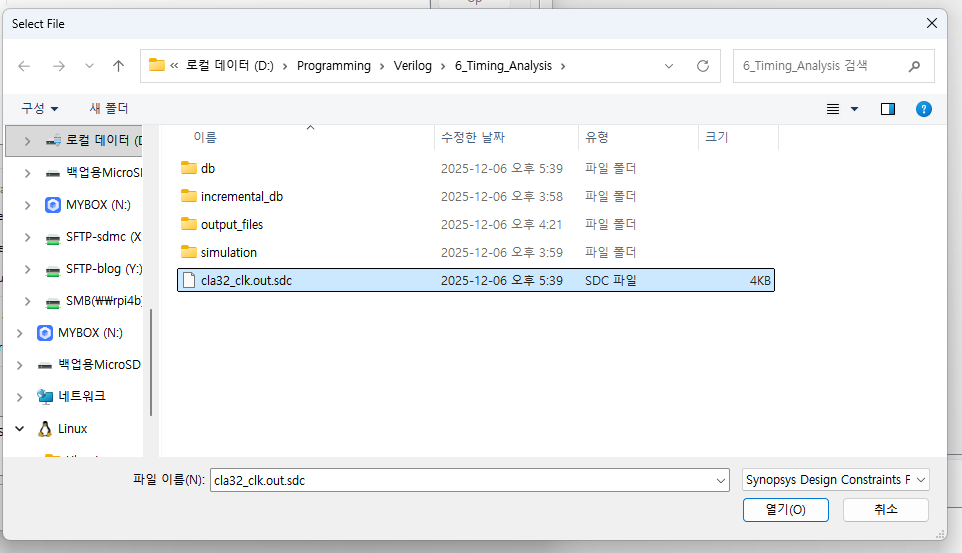Expand first 백업용MicroSD tree item chevron
Viewport: 962px width, 553px height.
coord(27,173)
